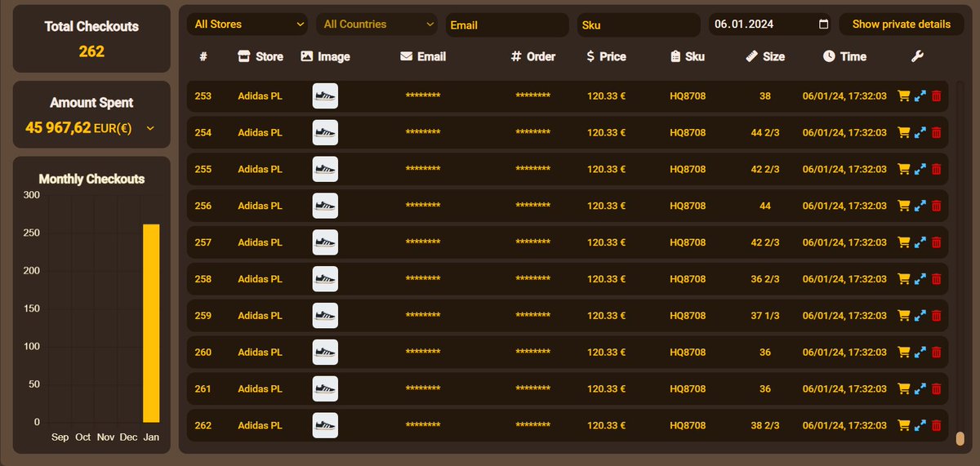Open shoe thumbnail in row 259
The width and height of the screenshot is (980, 466).
point(325,316)
